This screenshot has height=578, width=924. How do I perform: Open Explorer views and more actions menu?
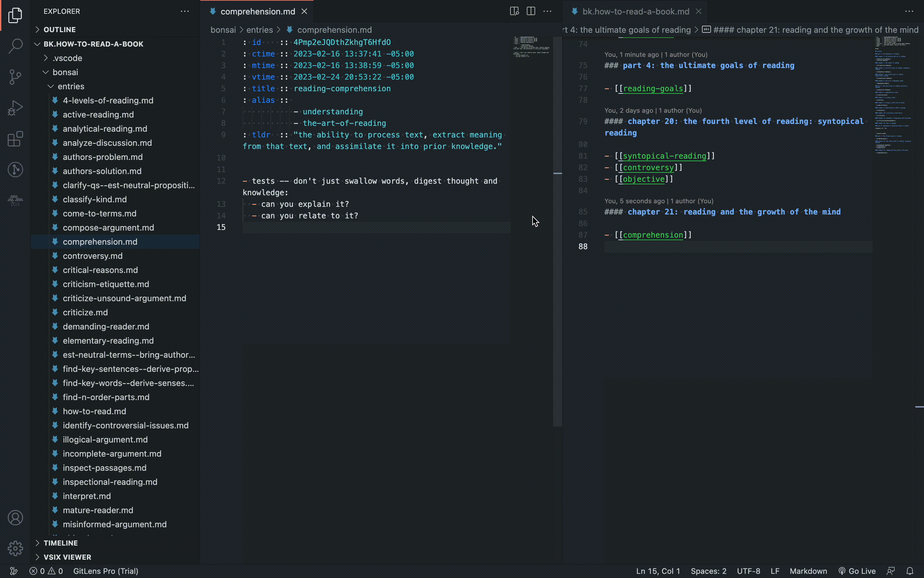pos(185,11)
